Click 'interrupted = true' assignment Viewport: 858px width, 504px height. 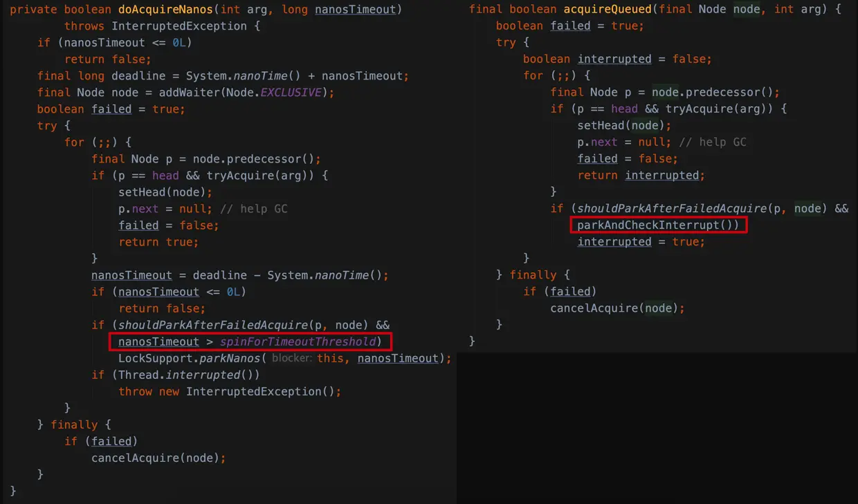(641, 242)
